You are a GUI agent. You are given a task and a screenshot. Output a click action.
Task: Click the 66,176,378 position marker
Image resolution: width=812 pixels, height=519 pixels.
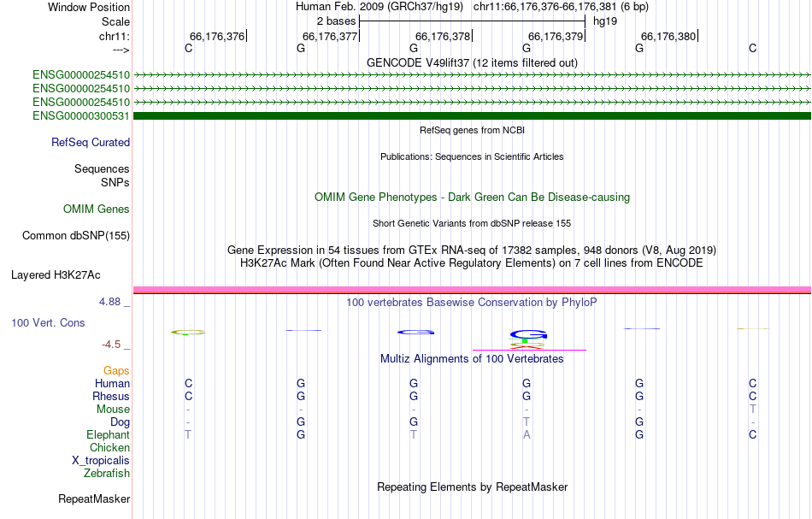[444, 36]
